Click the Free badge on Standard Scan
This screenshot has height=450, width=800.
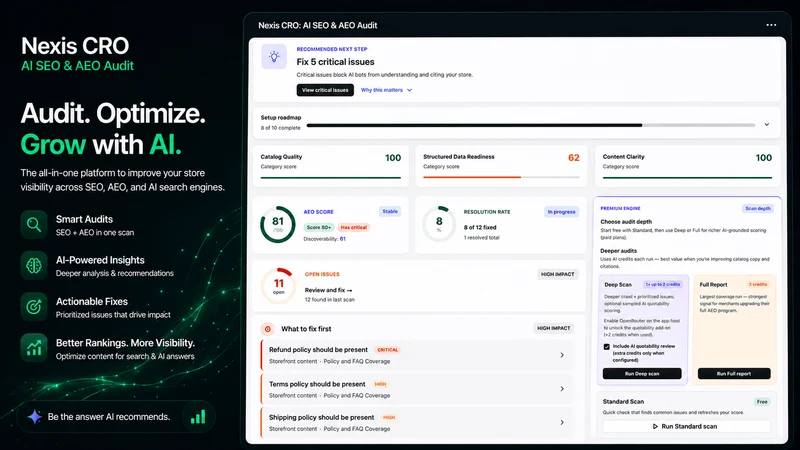pos(762,402)
